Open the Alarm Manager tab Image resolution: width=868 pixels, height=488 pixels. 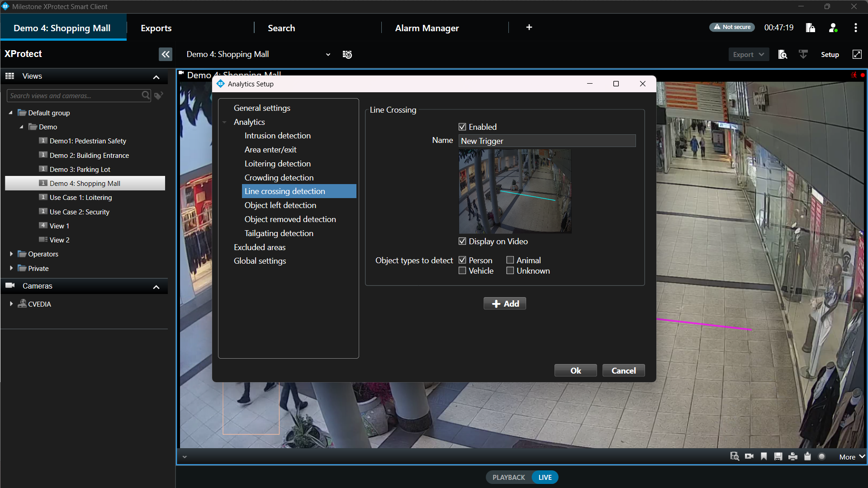(427, 28)
